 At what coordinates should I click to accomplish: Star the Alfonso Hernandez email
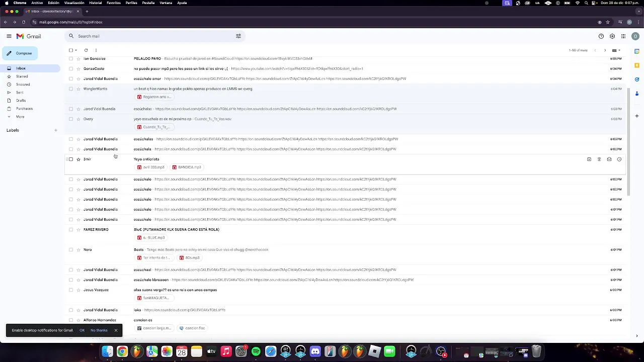click(x=78, y=320)
